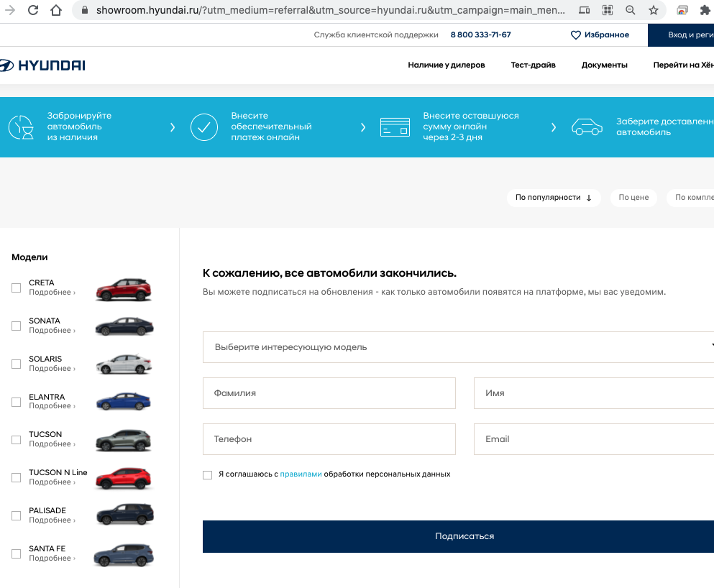
Task: Reload the page with the refresh icon
Action: point(33,10)
